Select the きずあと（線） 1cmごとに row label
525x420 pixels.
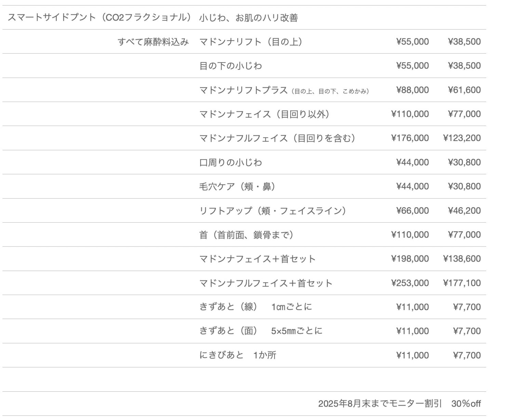coord(256,307)
